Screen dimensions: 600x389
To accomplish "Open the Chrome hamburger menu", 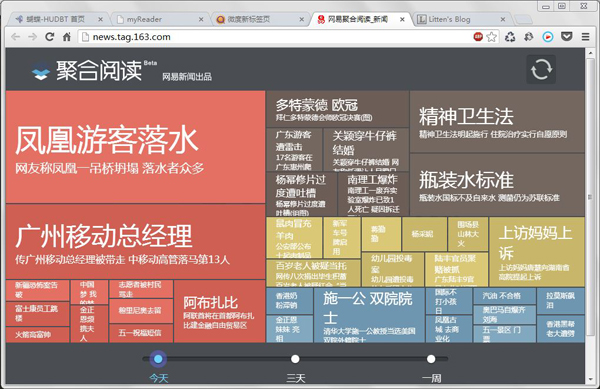I will pos(585,37).
